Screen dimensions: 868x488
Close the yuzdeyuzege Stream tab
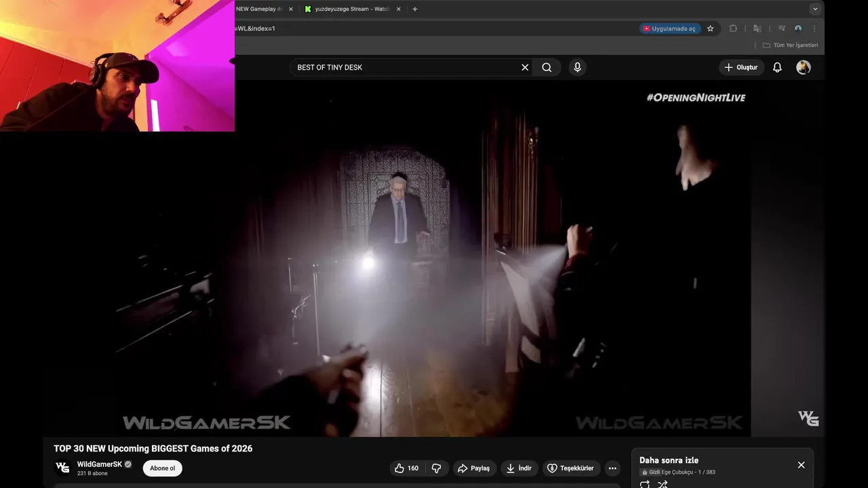(399, 9)
